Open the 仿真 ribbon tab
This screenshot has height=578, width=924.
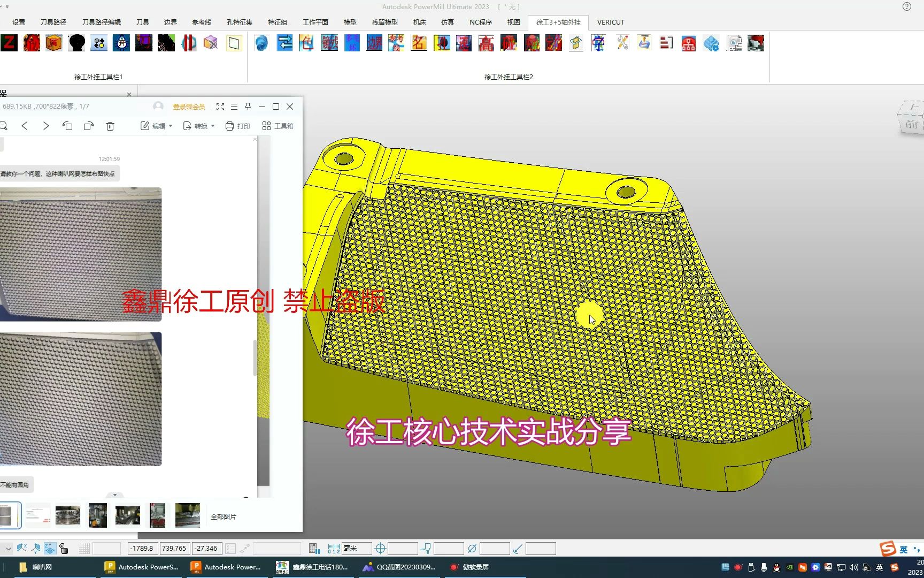point(448,22)
